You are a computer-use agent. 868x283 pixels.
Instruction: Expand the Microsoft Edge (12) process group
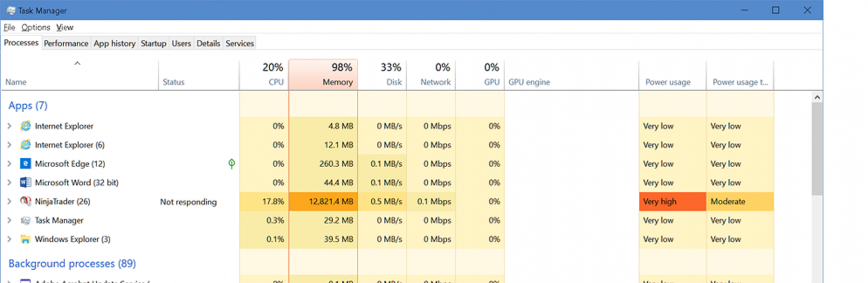(9, 164)
